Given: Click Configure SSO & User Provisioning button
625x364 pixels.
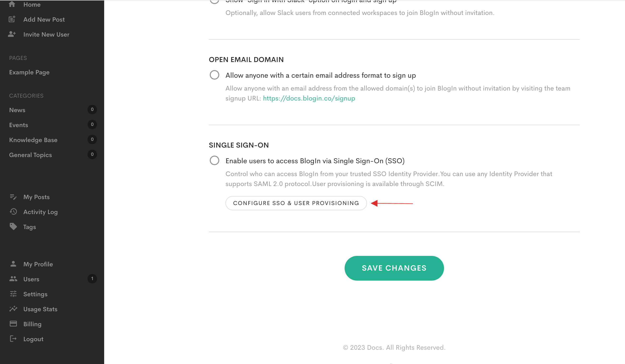Looking at the screenshot, I should [x=296, y=203].
